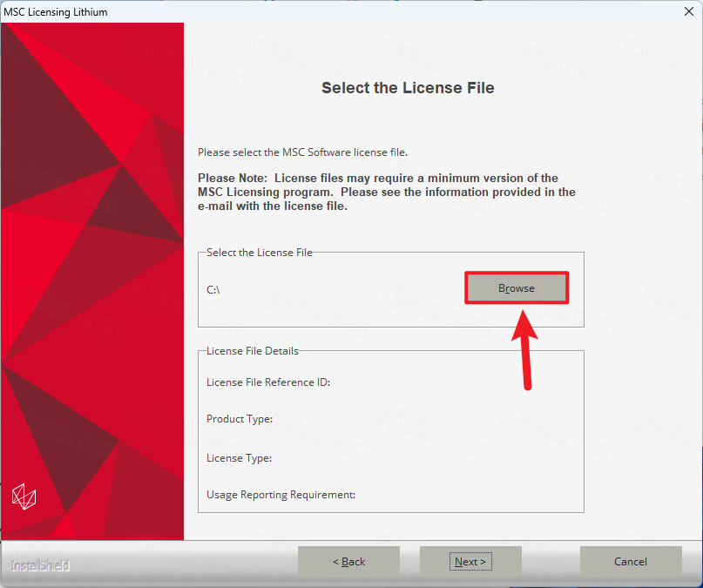Proceed with the Next button

click(470, 561)
